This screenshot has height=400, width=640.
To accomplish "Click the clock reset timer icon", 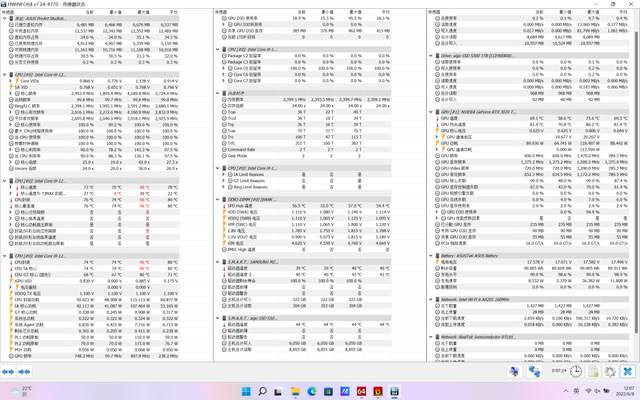I will [576, 371].
